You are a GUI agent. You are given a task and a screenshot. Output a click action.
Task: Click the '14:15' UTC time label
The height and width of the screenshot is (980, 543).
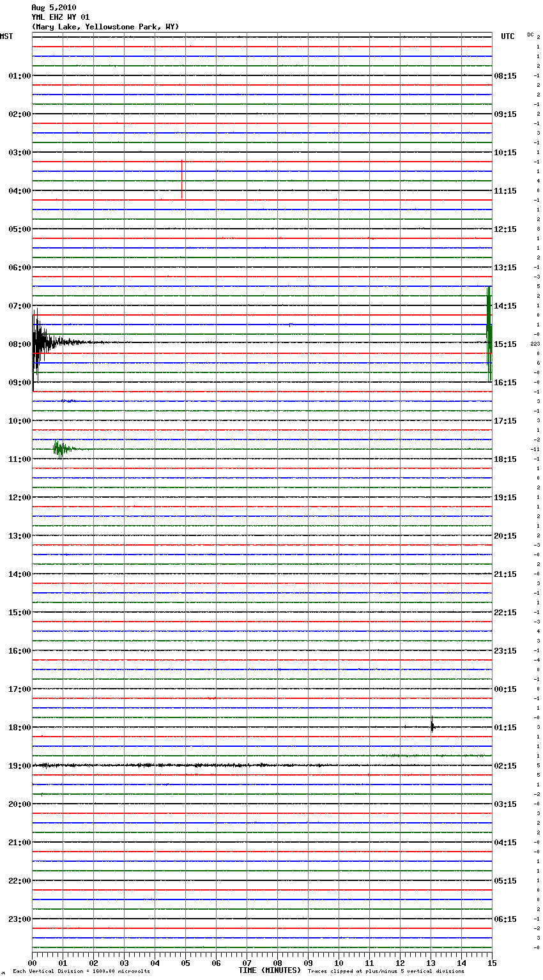[x=505, y=306]
